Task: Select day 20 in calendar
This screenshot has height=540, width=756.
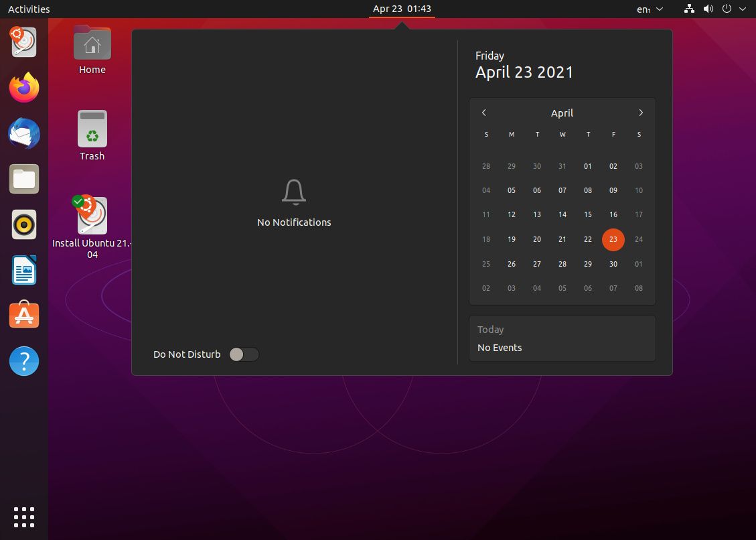Action: [537, 239]
